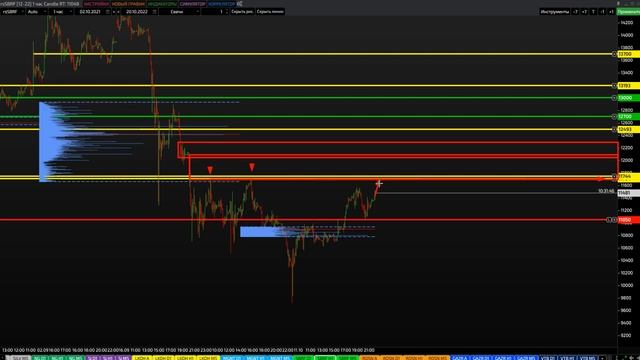Image resolution: width=640 pixels, height=360 pixels.
Task: Select the 12493 yellow level label
Action: [x=629, y=129]
